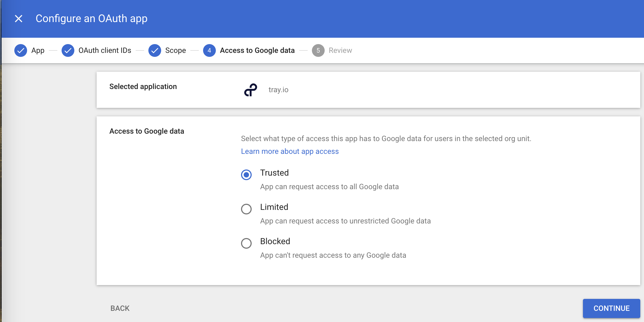The image size is (644, 322).
Task: Select the Limited access option
Action: 246,209
